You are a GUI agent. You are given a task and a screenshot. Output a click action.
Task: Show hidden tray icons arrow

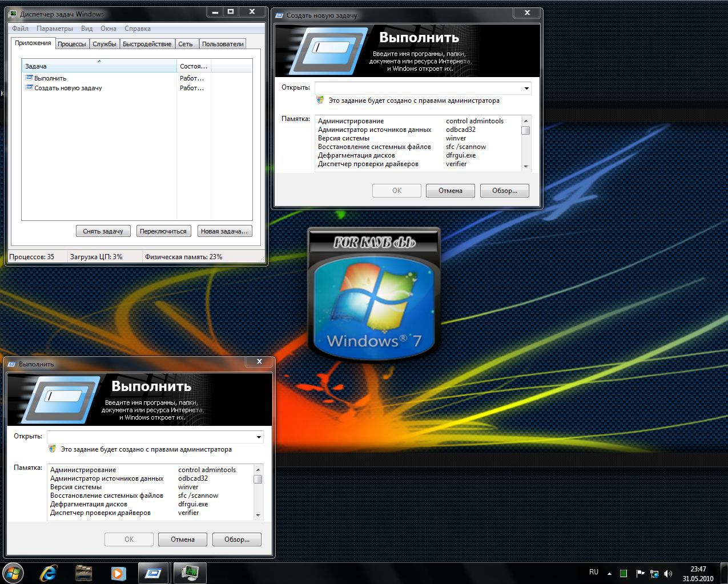click(609, 573)
